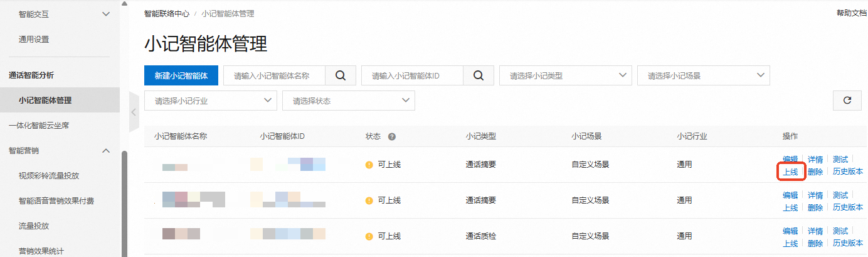
Task: Click 历史版本 in the 通话质检 row
Action: [848, 243]
